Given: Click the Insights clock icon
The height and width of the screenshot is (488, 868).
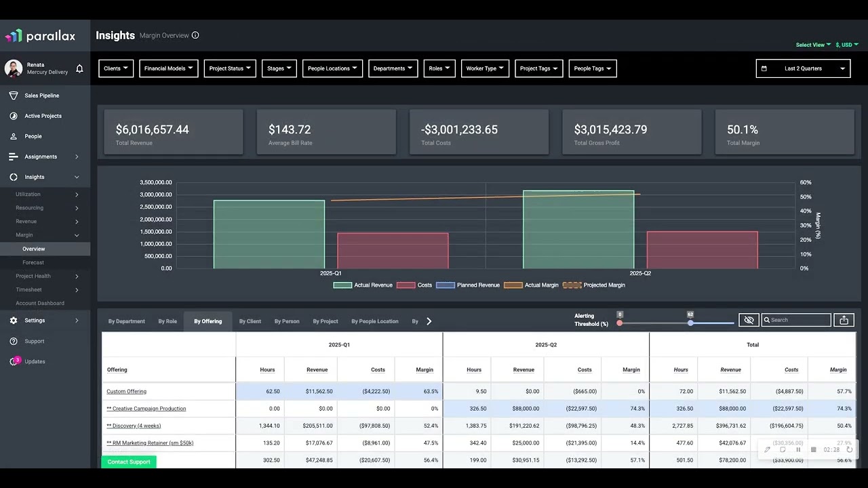Looking at the screenshot, I should [14, 177].
